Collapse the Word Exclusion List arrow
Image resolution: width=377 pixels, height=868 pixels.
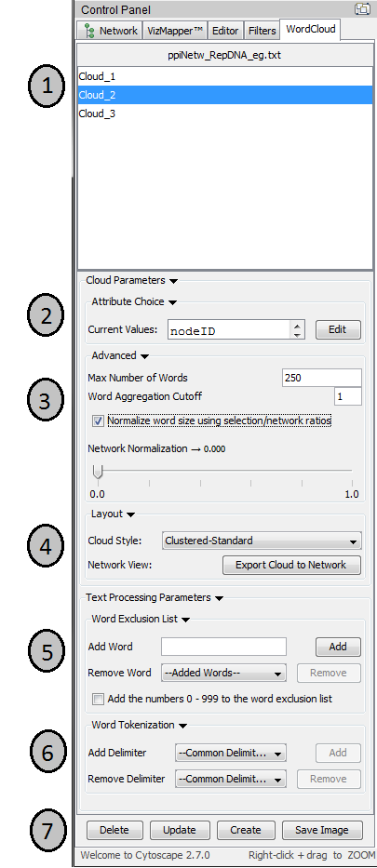click(x=185, y=620)
